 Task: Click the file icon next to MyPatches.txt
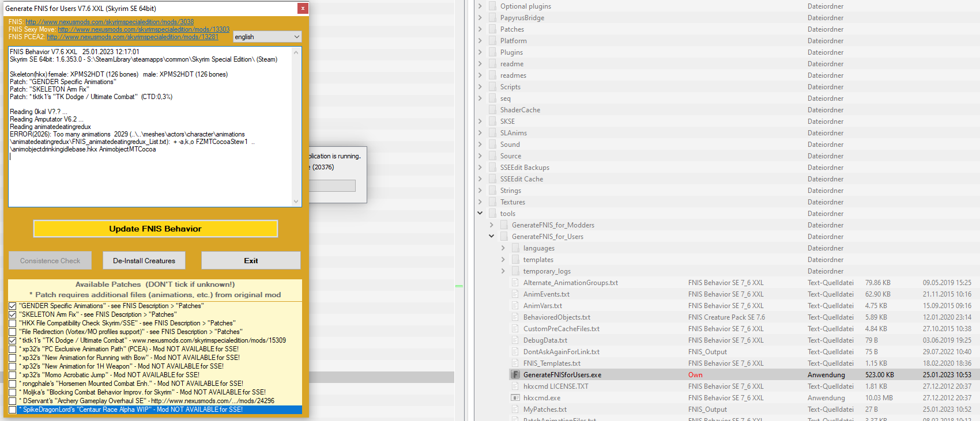pos(515,409)
